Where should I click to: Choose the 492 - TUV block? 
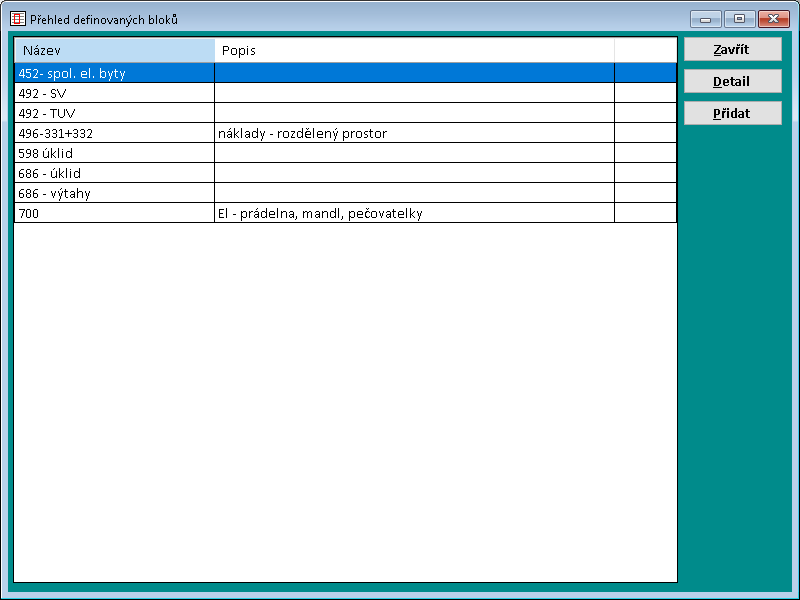tap(114, 113)
